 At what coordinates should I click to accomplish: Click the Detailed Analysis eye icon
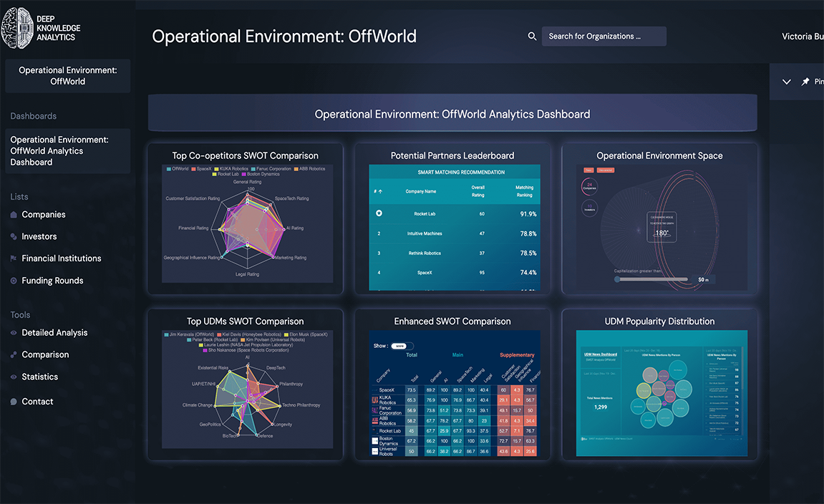point(14,333)
